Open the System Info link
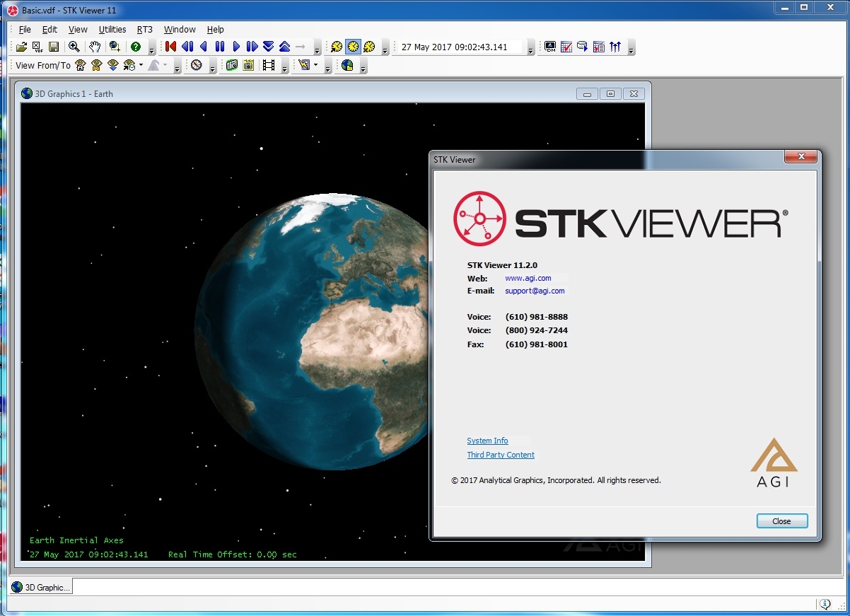Viewport: 850px width, 616px height. 487,441
